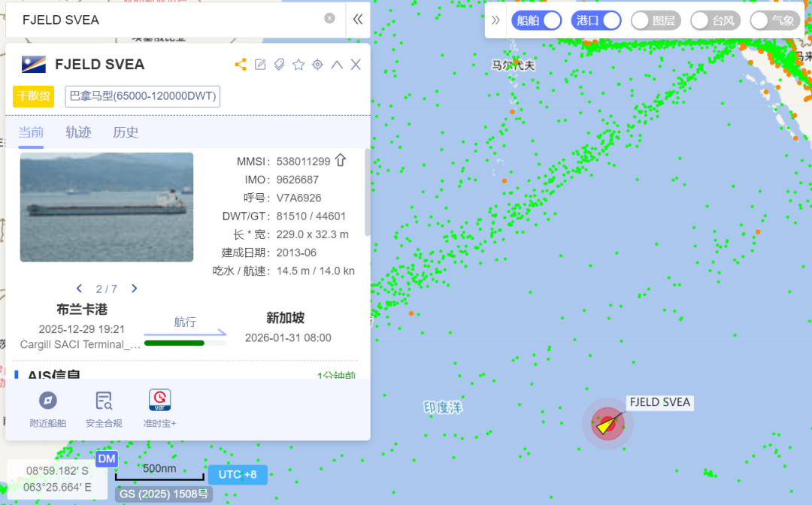Click MMSI value 538011299
812x505 pixels.
tap(303, 162)
